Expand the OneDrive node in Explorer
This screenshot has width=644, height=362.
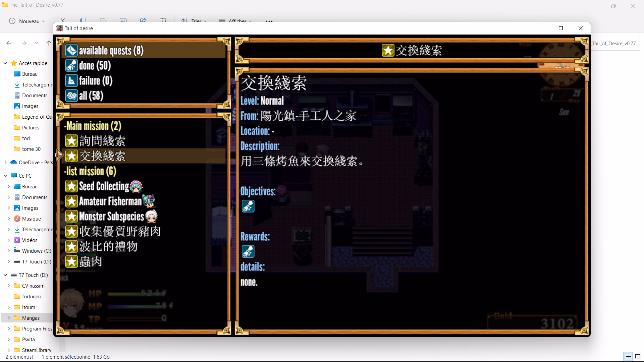(5, 162)
